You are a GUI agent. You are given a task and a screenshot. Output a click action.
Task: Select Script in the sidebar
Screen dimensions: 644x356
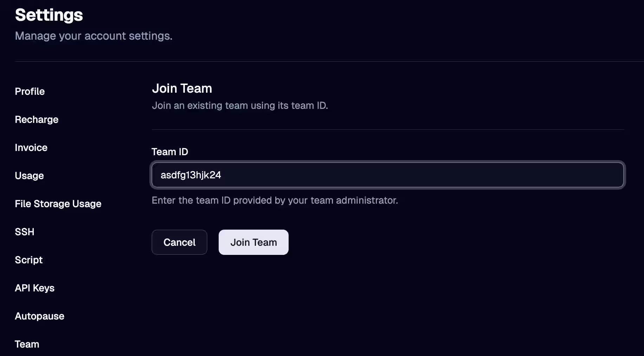click(28, 260)
